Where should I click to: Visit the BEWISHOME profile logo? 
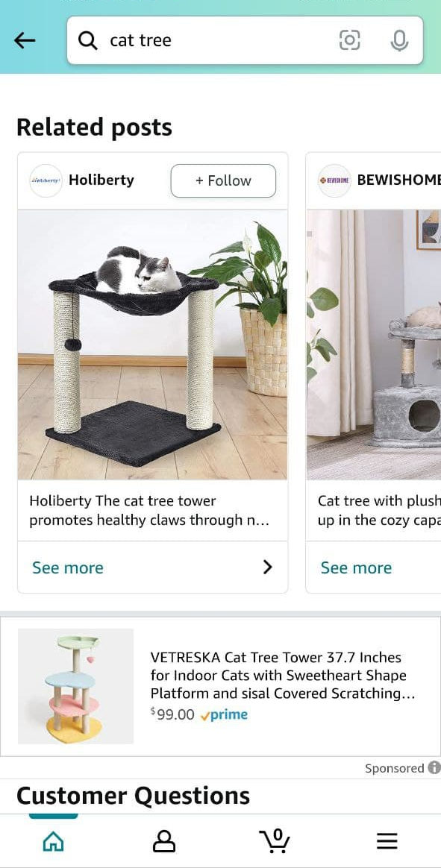click(x=334, y=180)
